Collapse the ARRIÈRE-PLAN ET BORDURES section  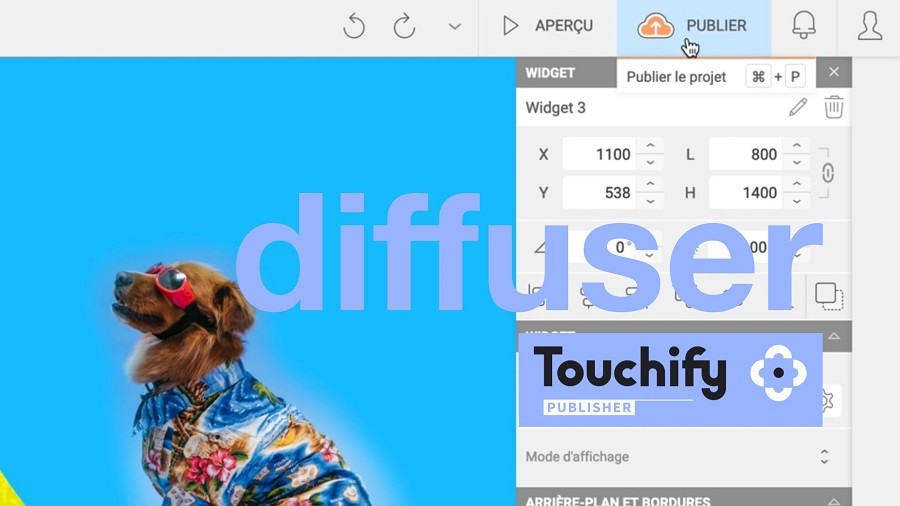point(834,501)
